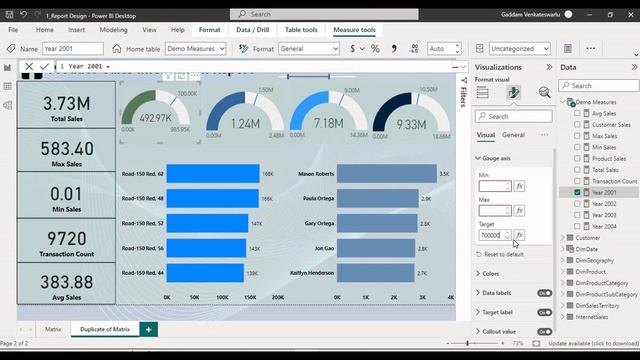This screenshot has height=360, width=640.
Task: Click the measure Name input field
Action: [73, 49]
